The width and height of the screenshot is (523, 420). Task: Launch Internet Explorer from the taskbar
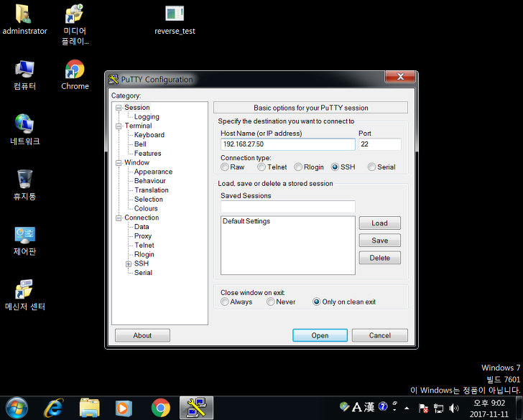pyautogui.click(x=54, y=407)
